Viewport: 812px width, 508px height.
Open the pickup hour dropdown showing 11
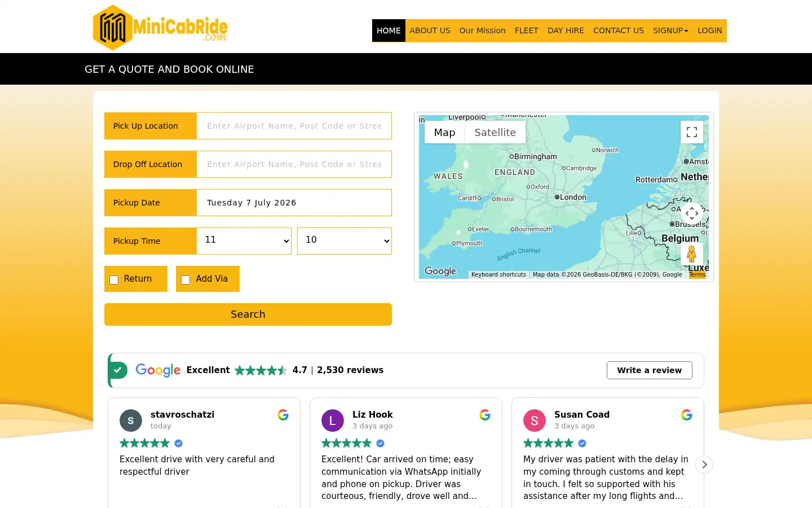coord(244,241)
